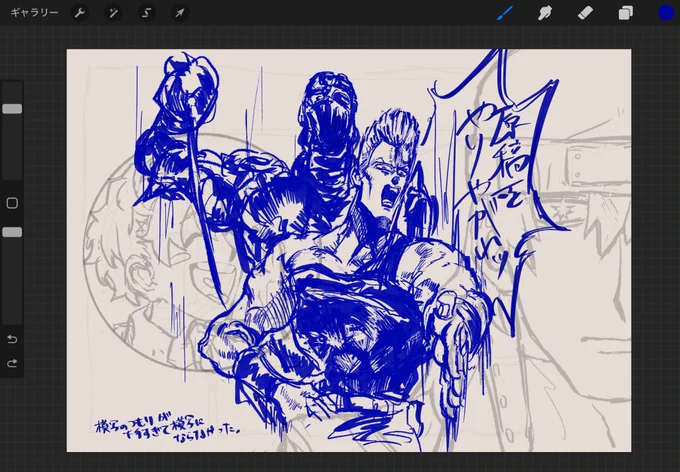The width and height of the screenshot is (680, 472).
Task: Open the Actions wrench menu
Action: point(79,13)
